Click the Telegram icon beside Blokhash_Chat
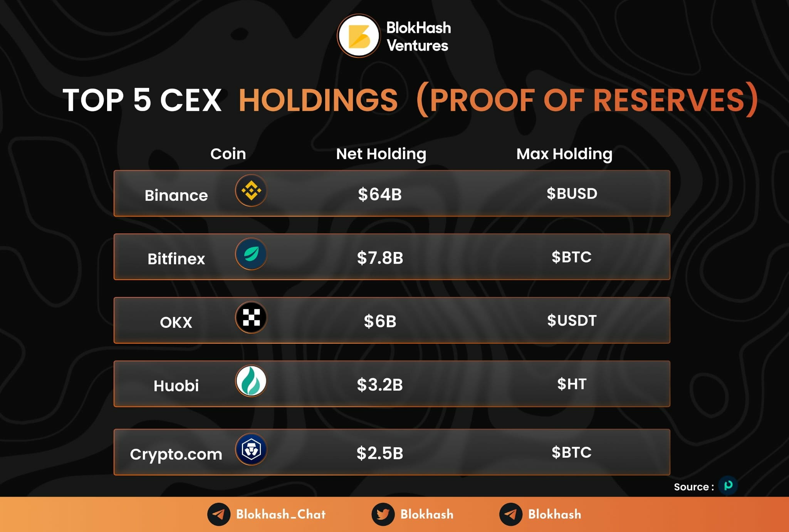The width and height of the screenshot is (789, 532). coord(219,514)
